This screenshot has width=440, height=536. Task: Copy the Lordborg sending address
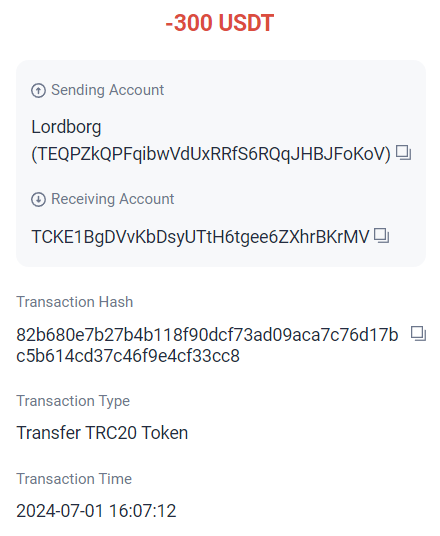(x=403, y=153)
